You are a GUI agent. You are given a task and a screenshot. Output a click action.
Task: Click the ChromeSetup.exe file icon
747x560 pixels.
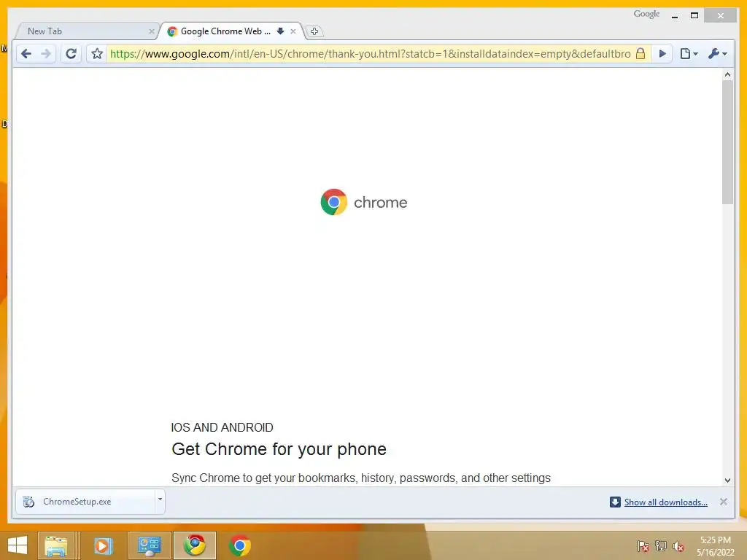point(28,502)
